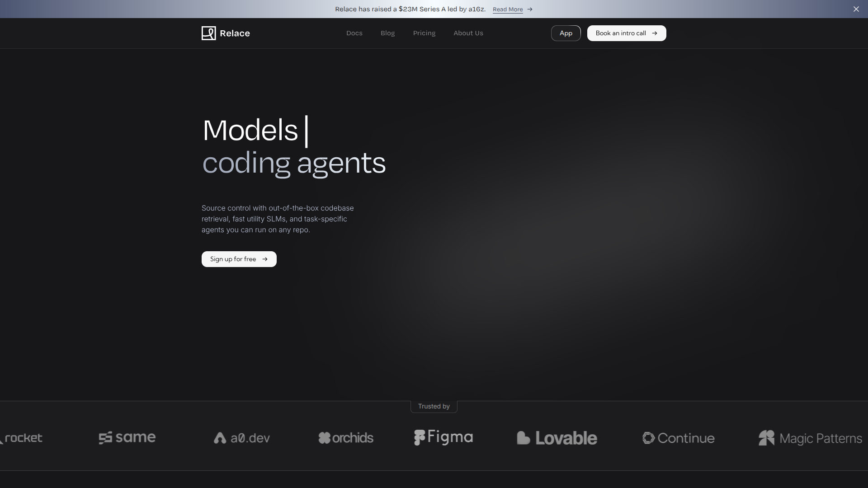Click the a0.dev logo

click(241, 437)
